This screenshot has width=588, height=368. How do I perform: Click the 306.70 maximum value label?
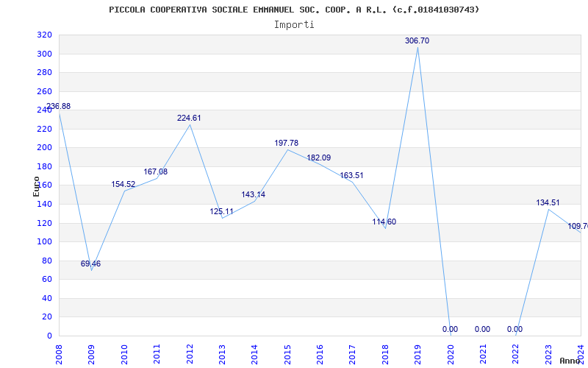point(417,41)
